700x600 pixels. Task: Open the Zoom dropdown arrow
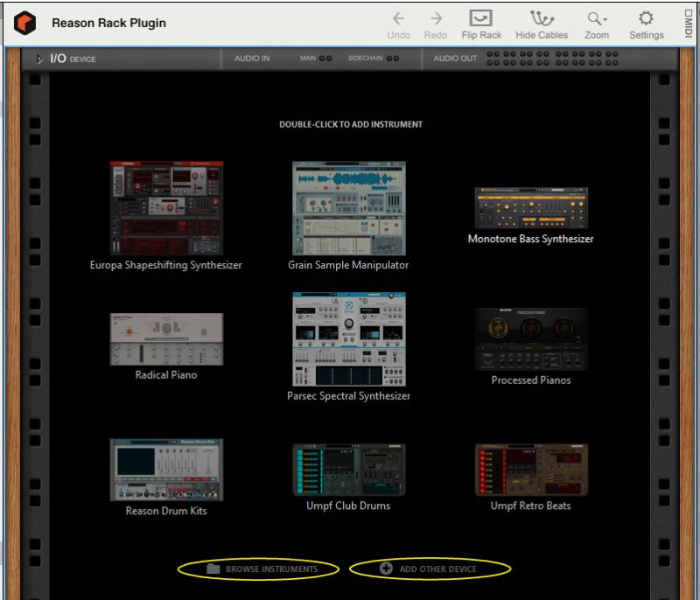pyautogui.click(x=605, y=19)
